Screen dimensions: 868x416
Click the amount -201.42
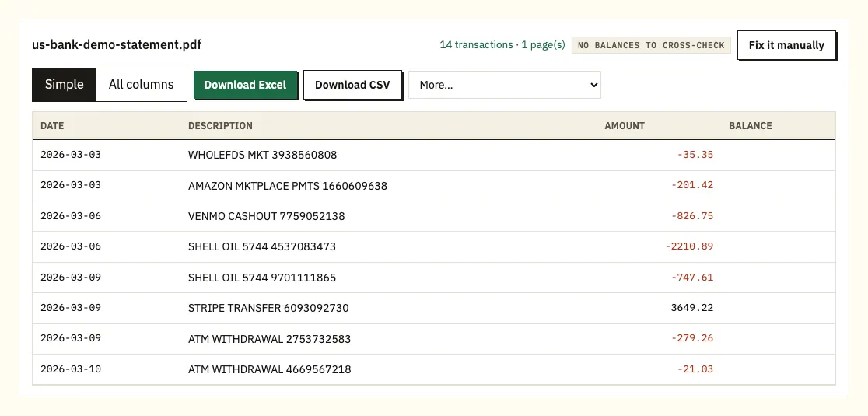pyautogui.click(x=692, y=185)
